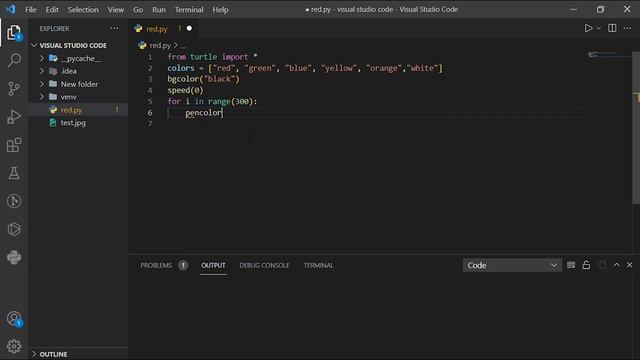Maximize the panel with up chevron

(616, 265)
